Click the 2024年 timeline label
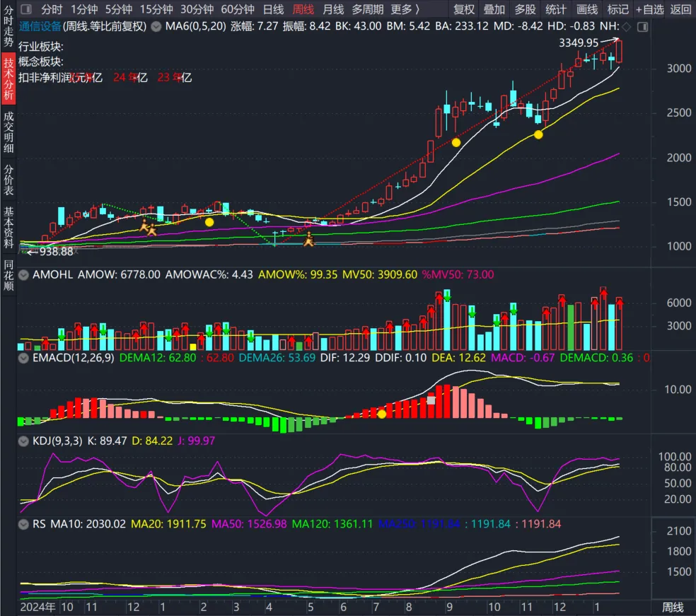 click(x=37, y=607)
